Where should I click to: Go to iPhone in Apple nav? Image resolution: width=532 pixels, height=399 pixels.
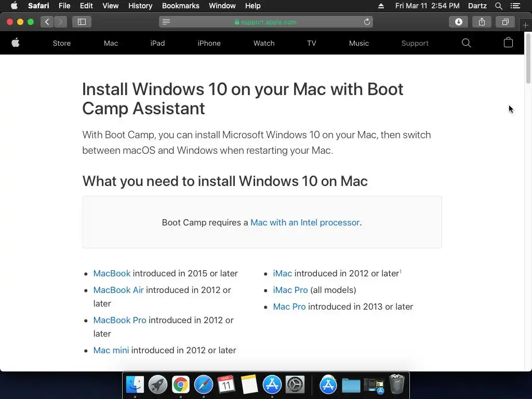209,43
